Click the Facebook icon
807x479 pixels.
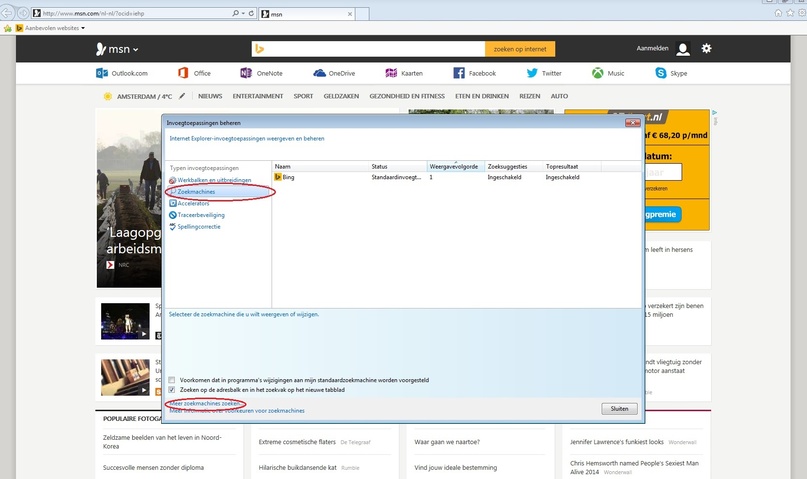tap(459, 73)
